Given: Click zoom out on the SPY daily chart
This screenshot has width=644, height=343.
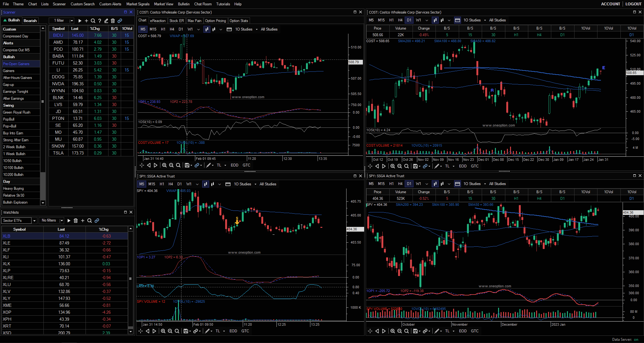Looking at the screenshot, I should coord(400,331).
